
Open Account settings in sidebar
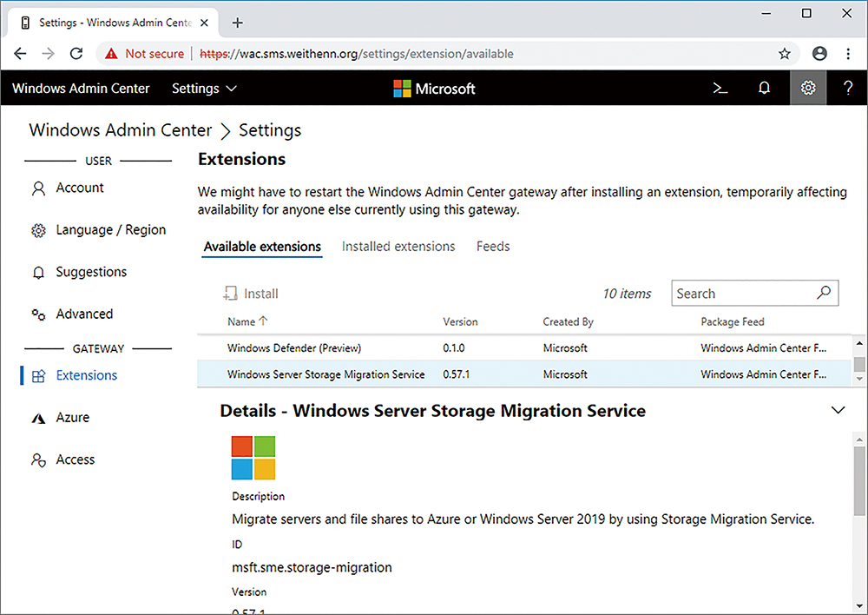pyautogui.click(x=80, y=188)
